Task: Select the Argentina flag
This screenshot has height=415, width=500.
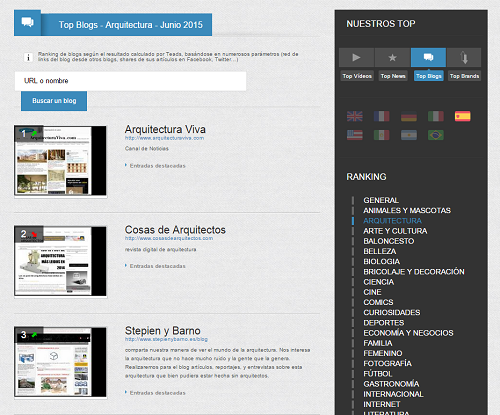Action: [x=409, y=135]
